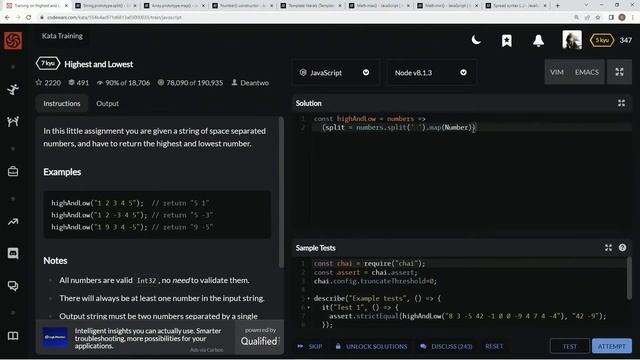Click the fullscreen icon next to EMACS
This screenshot has height=360, width=640.
pos(619,72)
